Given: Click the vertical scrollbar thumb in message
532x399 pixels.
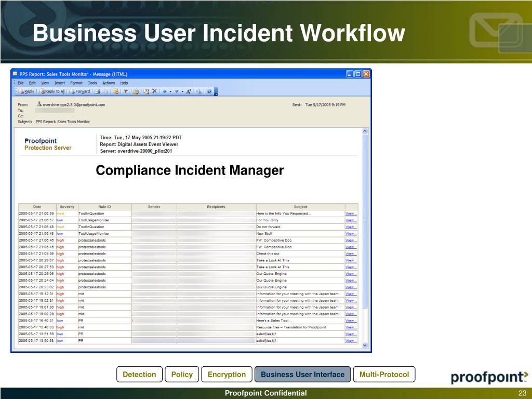Looking at the screenshot, I should 365,221.
